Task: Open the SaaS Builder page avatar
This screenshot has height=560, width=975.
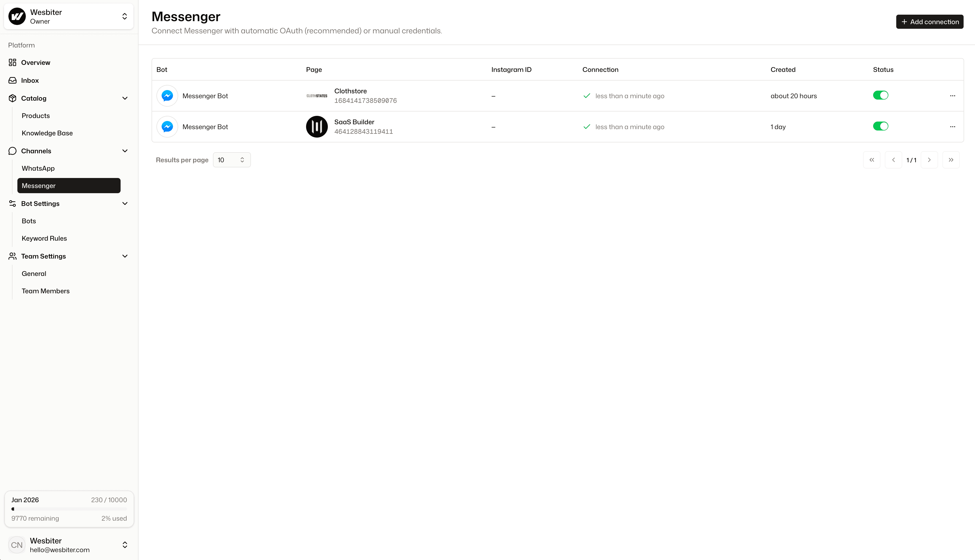Action: 316,126
